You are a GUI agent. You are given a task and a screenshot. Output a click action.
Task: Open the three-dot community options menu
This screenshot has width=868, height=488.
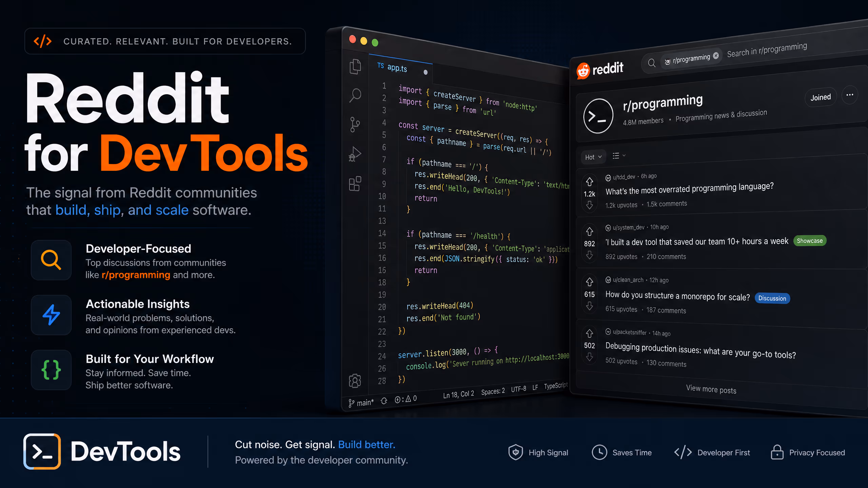tap(850, 95)
